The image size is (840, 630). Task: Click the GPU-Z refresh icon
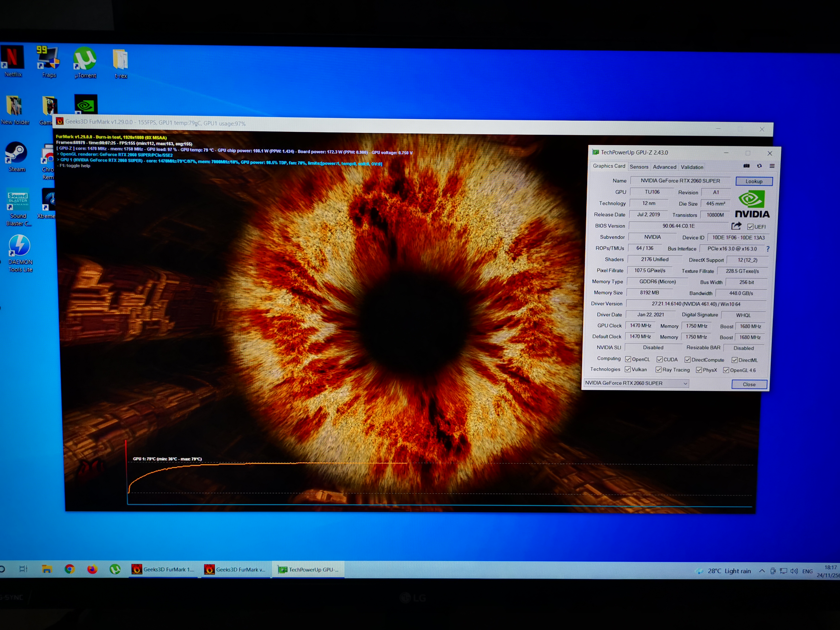(759, 166)
